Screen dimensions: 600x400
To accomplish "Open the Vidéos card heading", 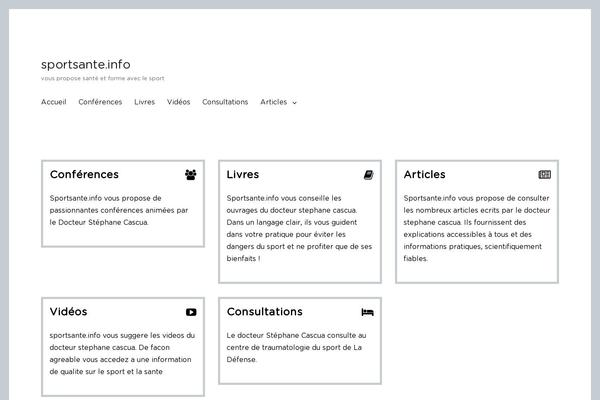I will (68, 311).
